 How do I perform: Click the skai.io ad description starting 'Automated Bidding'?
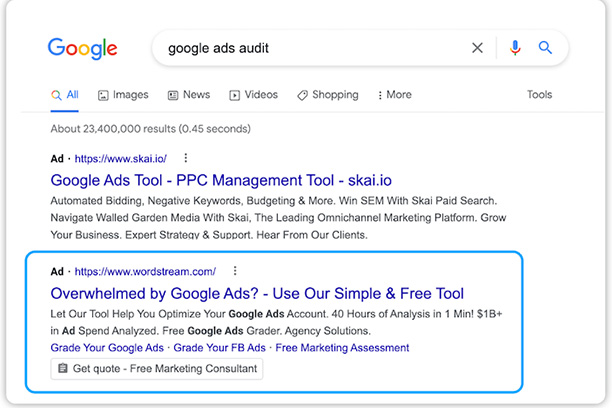[278, 218]
